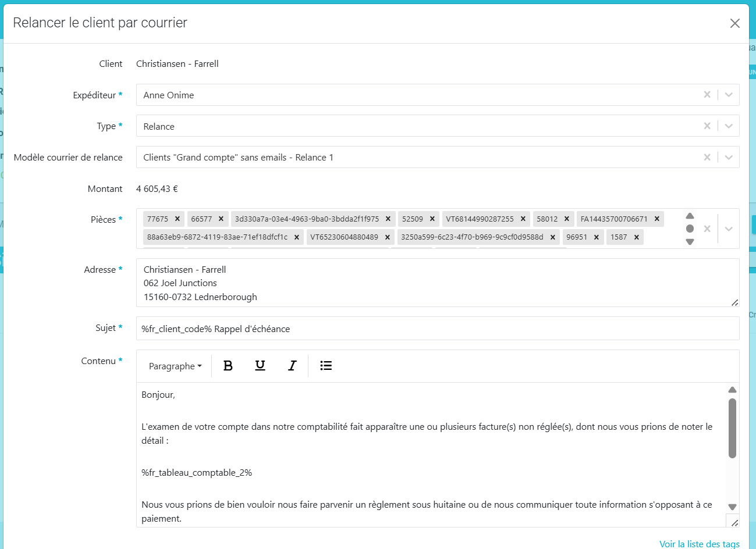Viewport: 756px width, 549px height.
Task: Remove the 96951 tag from Pièces
Action: tap(597, 237)
